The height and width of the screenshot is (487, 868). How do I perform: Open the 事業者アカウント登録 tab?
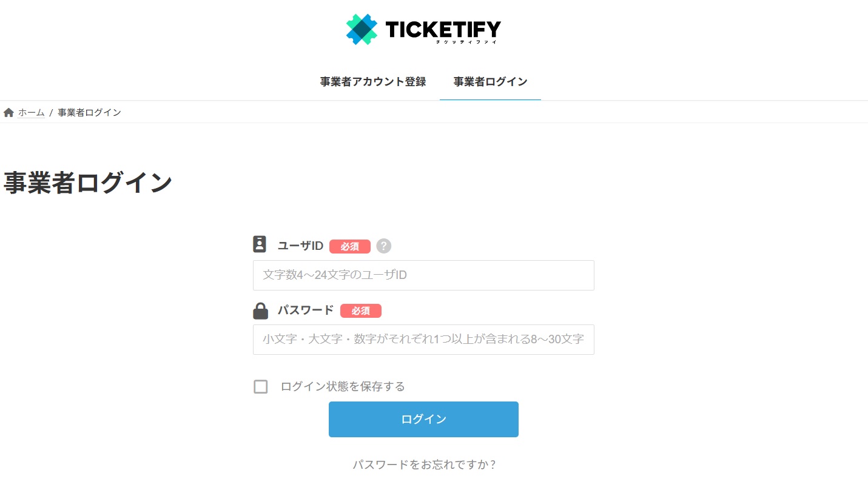(x=373, y=82)
